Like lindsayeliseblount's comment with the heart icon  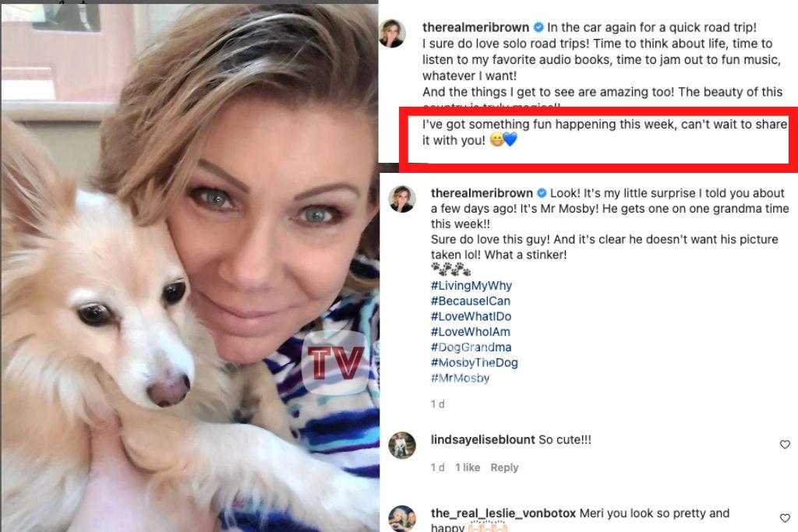pyautogui.click(x=785, y=445)
